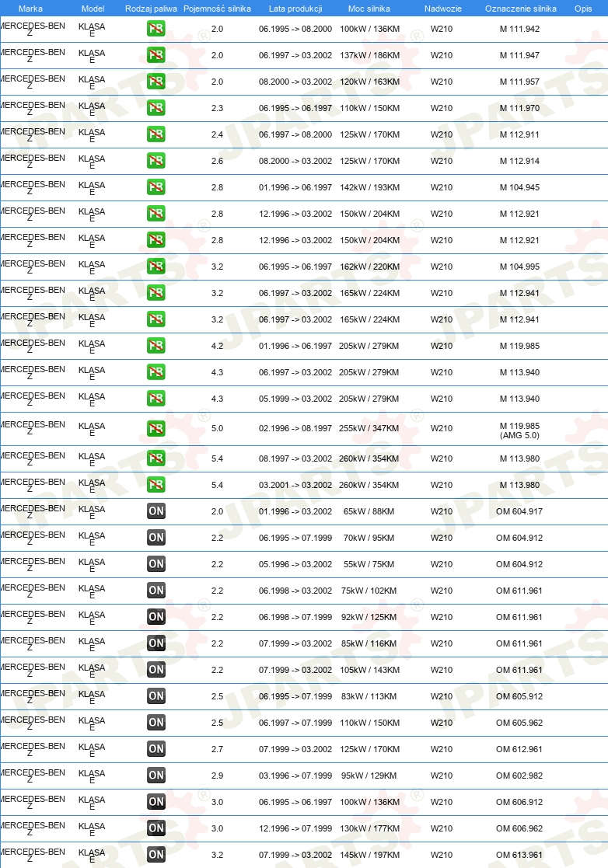Click the ON diesel icon in the OM 602.982 row
Image resolution: width=608 pixels, height=868 pixels.
[156, 776]
